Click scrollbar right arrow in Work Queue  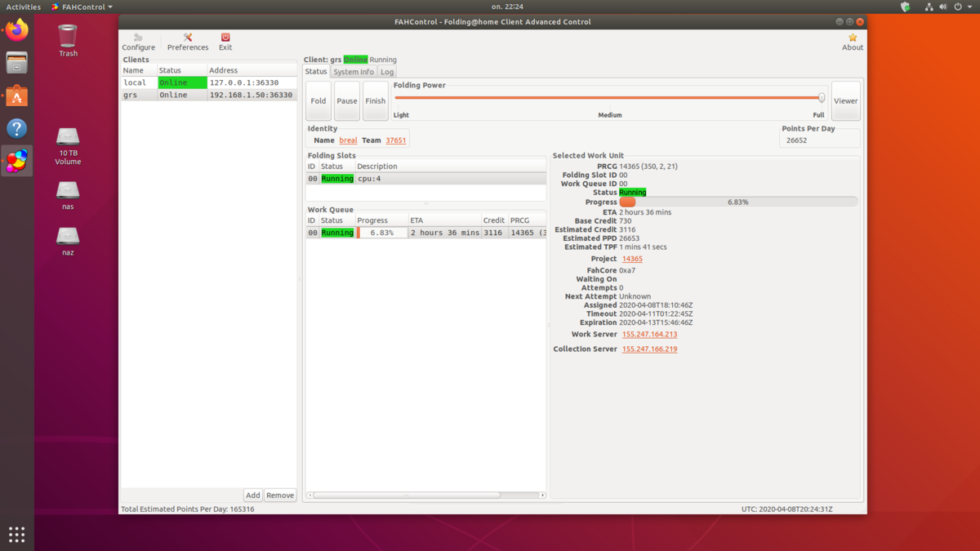(542, 495)
